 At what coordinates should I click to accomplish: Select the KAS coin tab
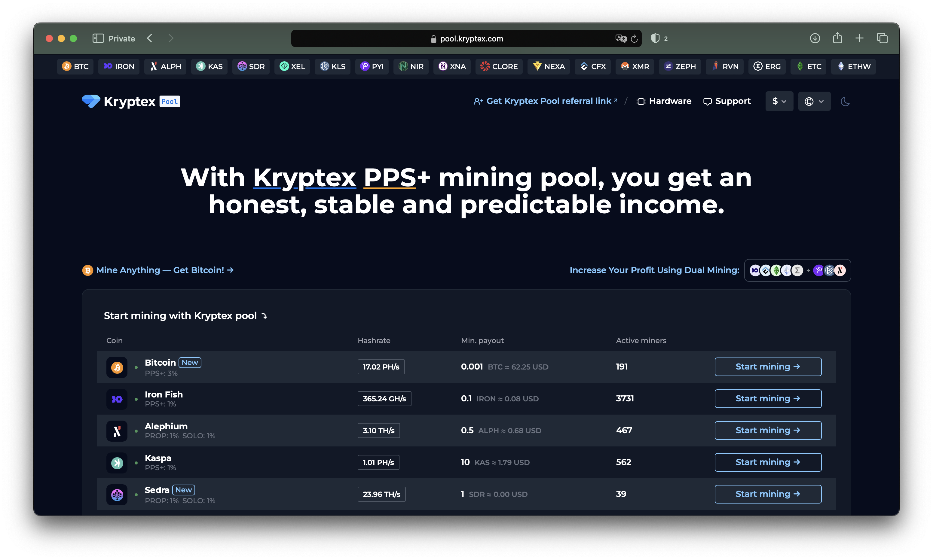click(210, 66)
